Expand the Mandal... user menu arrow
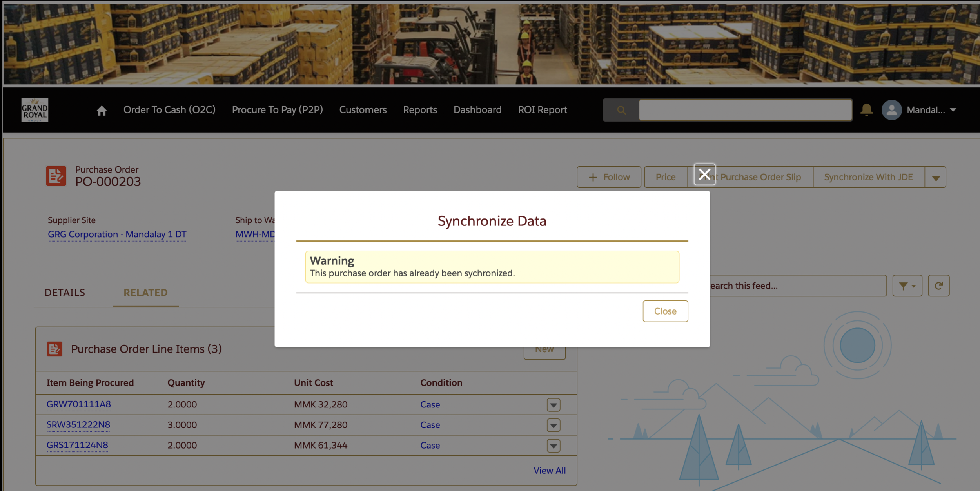Viewport: 980px width, 491px height. 953,110
